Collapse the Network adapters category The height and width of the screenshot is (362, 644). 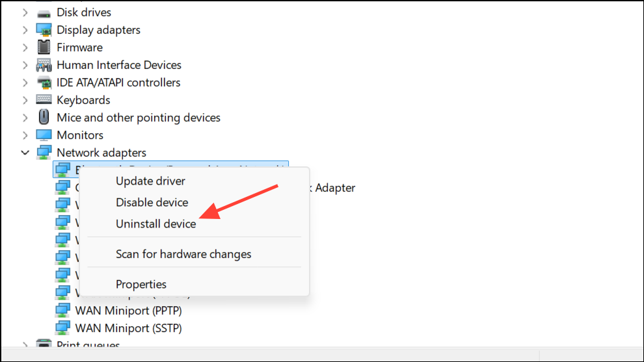[25, 153]
